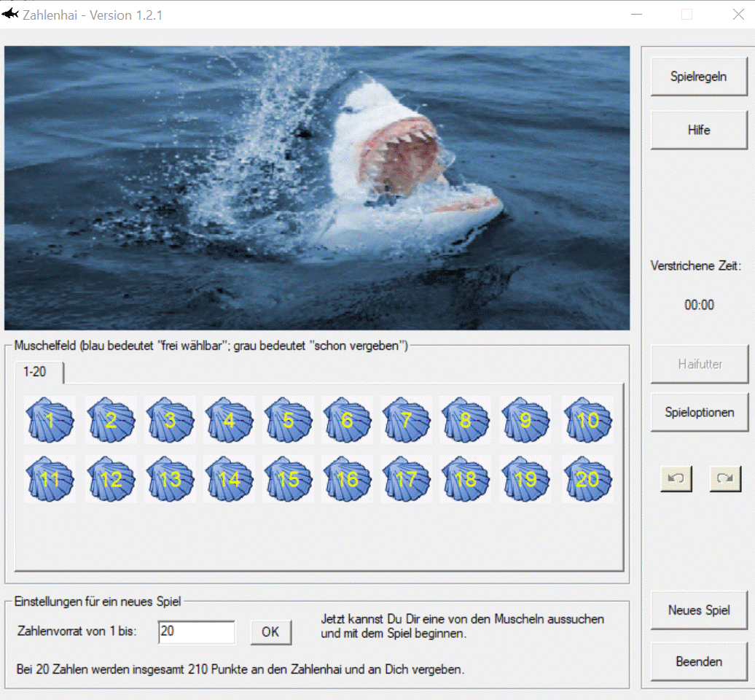Pick the shell numbered 1

(x=50, y=419)
